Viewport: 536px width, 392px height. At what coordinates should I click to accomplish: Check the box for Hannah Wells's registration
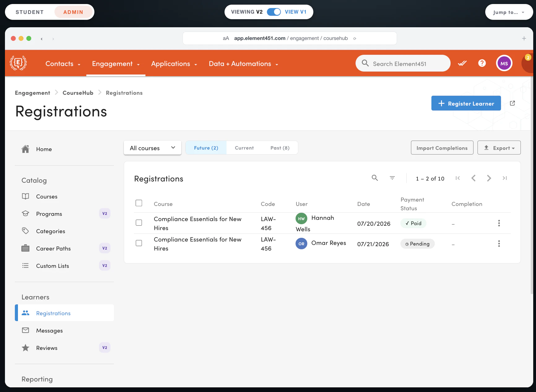(x=139, y=223)
